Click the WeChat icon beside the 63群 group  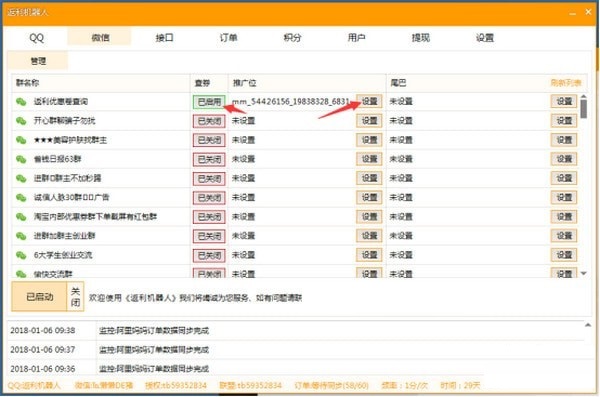(x=21, y=159)
